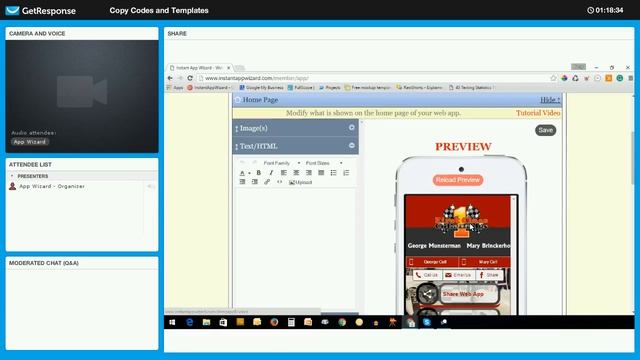Insert a bulleted list
640x360 pixels.
333,173
